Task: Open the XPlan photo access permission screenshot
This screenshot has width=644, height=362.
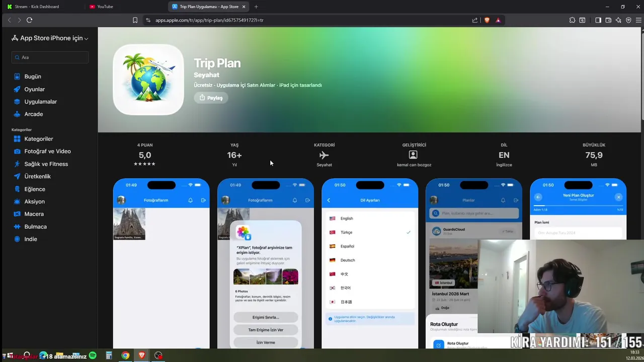Action: 266,263
